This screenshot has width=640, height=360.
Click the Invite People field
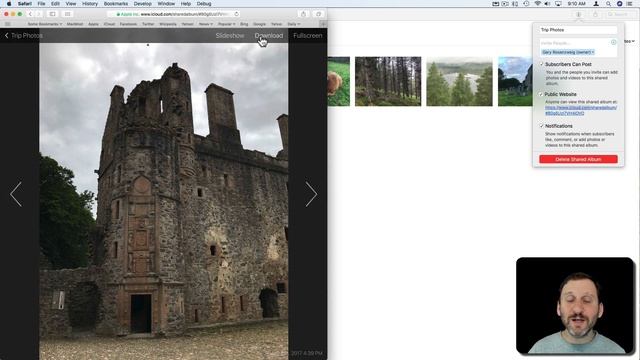click(574, 42)
